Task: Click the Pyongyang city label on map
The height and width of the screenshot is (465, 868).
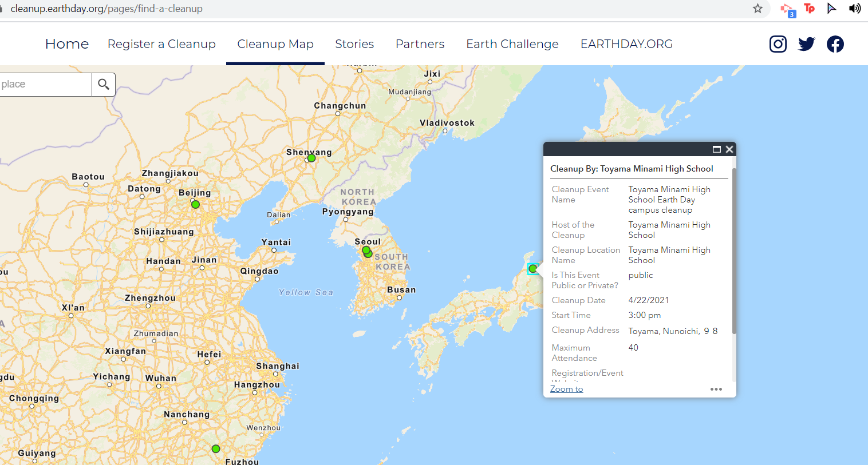Action: 348,212
